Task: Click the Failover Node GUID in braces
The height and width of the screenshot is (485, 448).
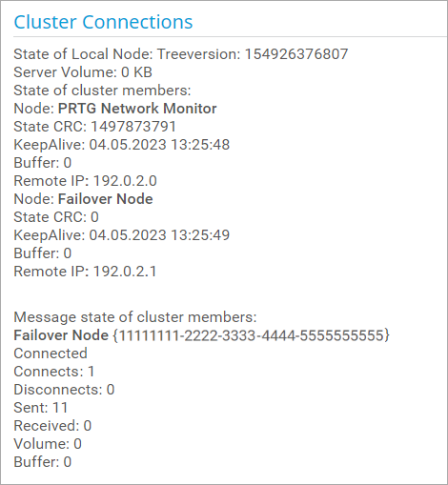Action: 251,335
